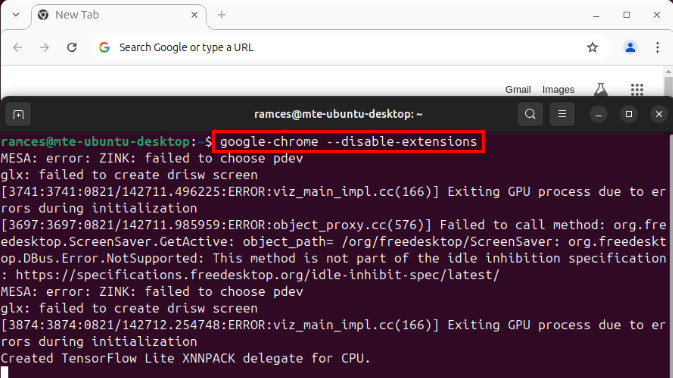The image size is (673, 378).
Task: Click line starting with [3741:3741:0821
Action: (333, 192)
